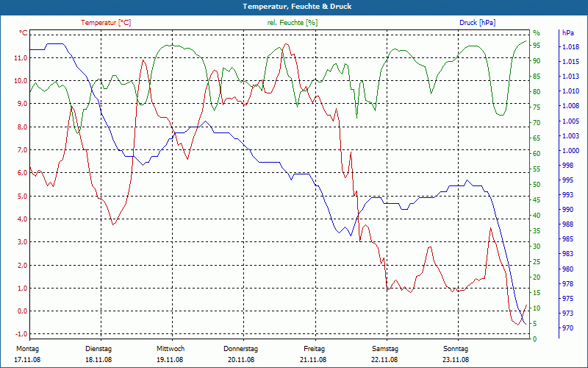Click the "-1,0" temperature axis value
The height and width of the screenshot is (368, 588).
[x=21, y=334]
